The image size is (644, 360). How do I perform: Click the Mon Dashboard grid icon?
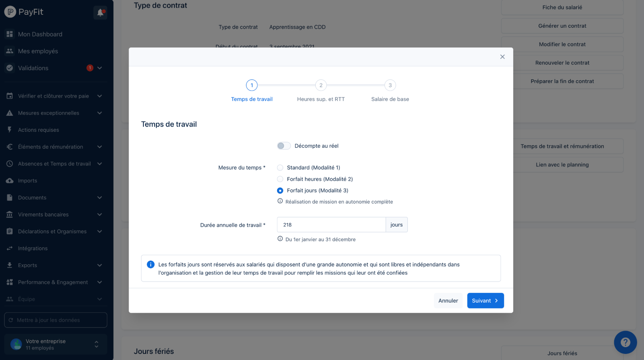click(10, 34)
